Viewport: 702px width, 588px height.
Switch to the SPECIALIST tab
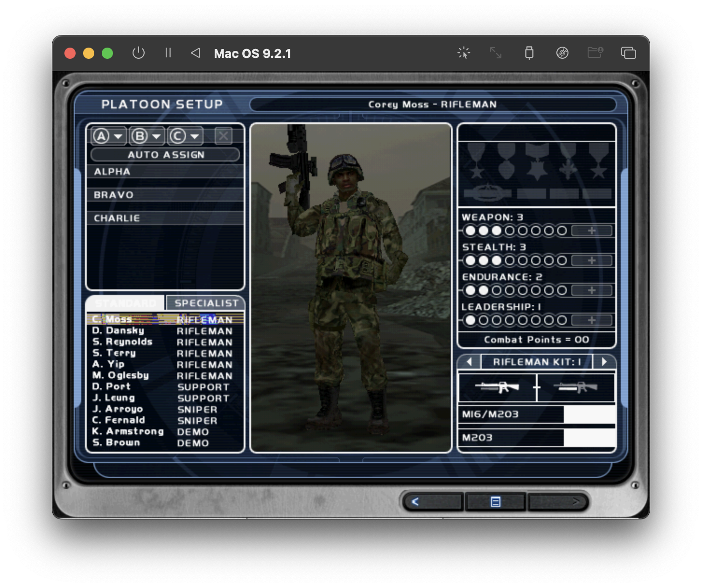click(206, 303)
